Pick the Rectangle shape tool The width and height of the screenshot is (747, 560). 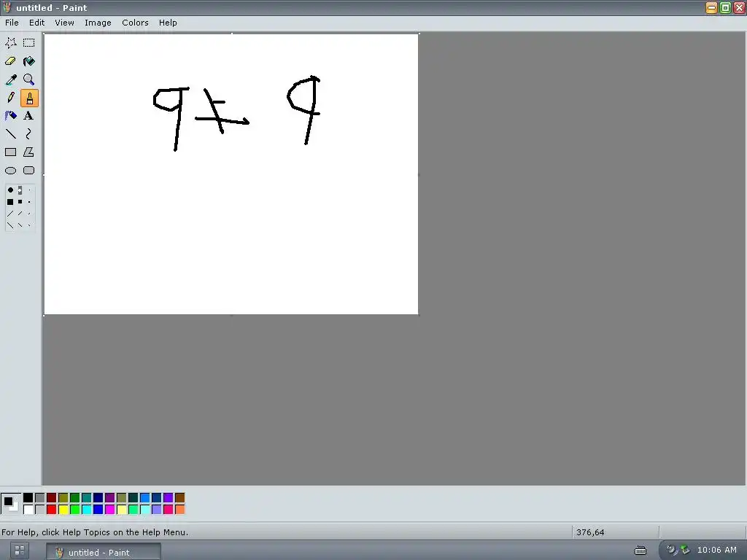[x=10, y=152]
